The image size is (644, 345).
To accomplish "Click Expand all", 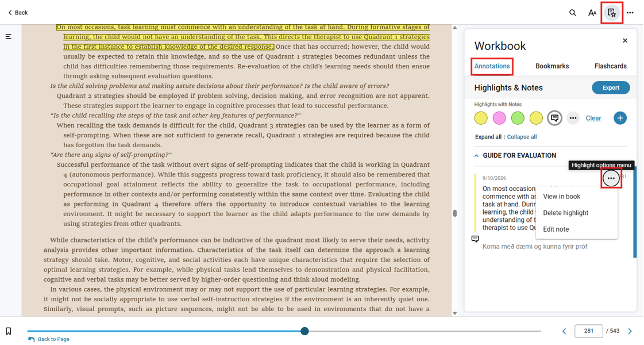I will point(488,137).
